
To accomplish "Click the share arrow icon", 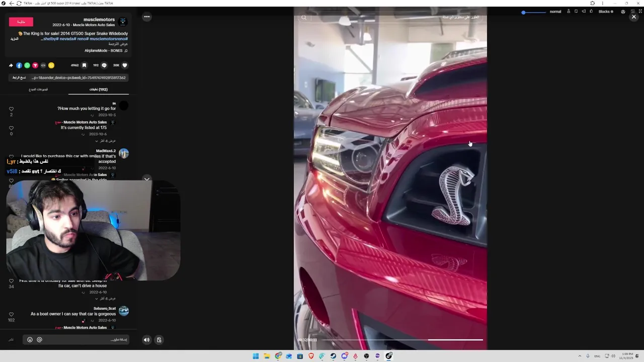I will click(x=11, y=65).
